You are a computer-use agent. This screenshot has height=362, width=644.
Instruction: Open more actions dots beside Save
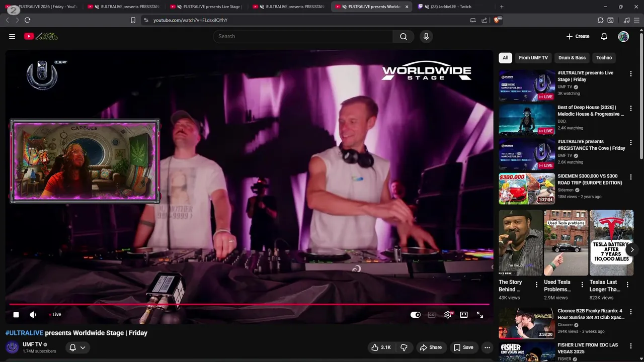pos(487,347)
